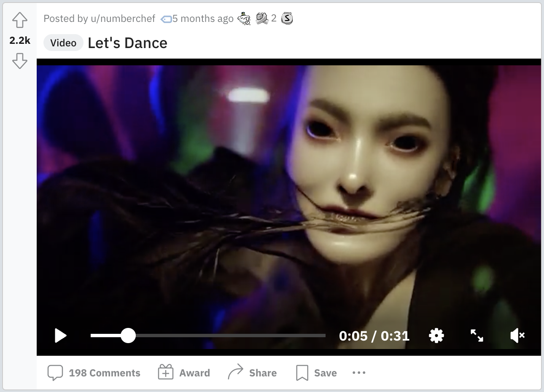Click the silver award badge
Viewport: 544px width, 392px height.
pos(287,19)
